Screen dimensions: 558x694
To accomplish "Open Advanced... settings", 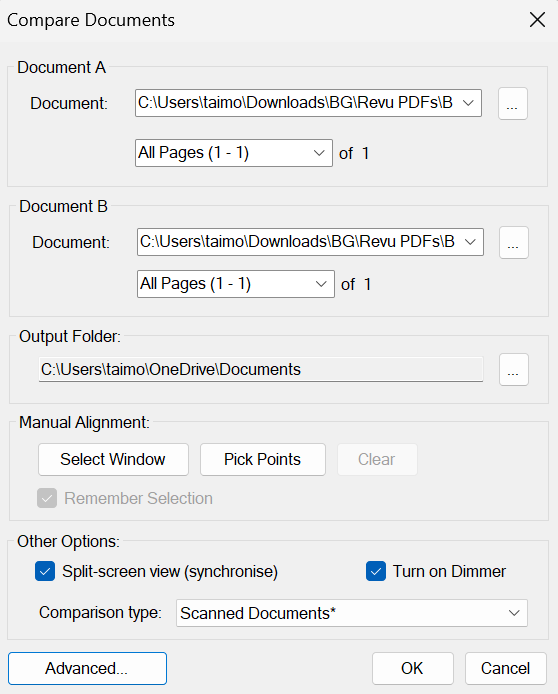I will click(87, 668).
